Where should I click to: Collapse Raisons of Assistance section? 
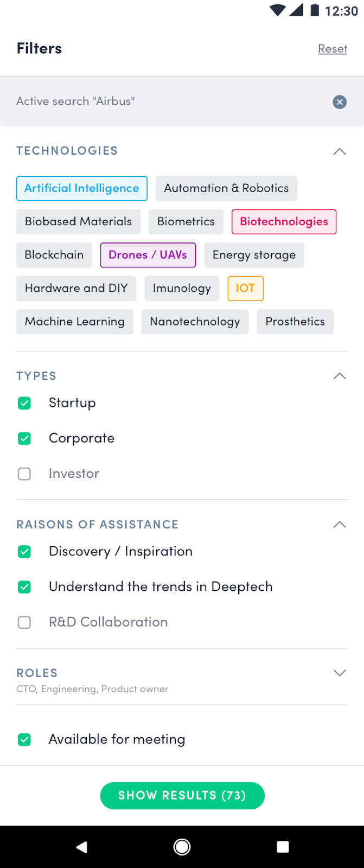coord(340,525)
